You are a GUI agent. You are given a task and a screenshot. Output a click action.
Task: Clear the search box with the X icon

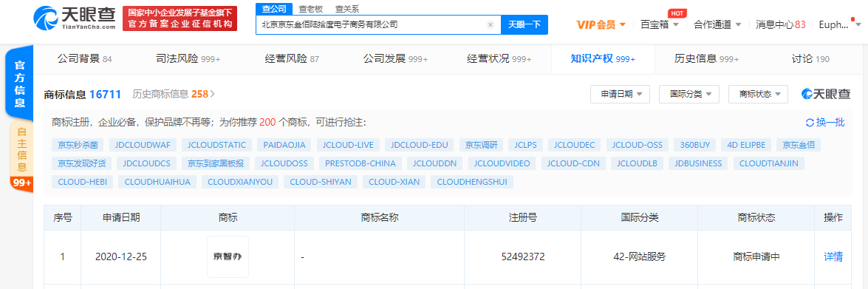pos(490,25)
